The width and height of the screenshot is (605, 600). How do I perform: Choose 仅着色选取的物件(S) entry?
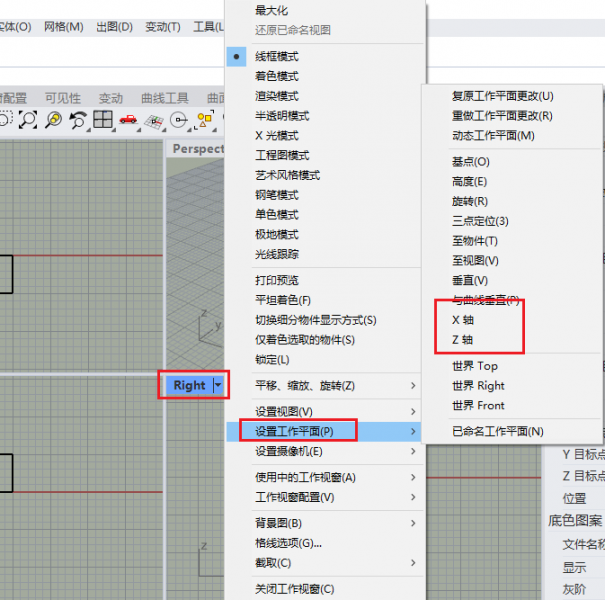[304, 340]
